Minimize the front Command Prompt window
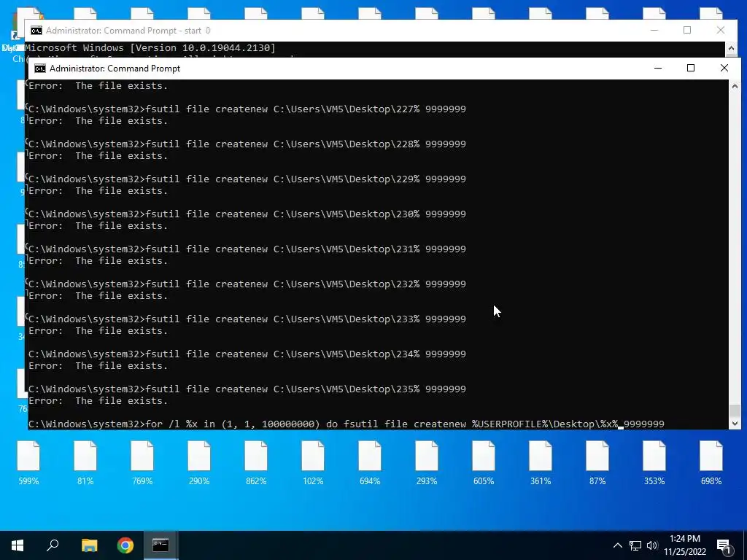The height and width of the screenshot is (560, 747). point(658,68)
